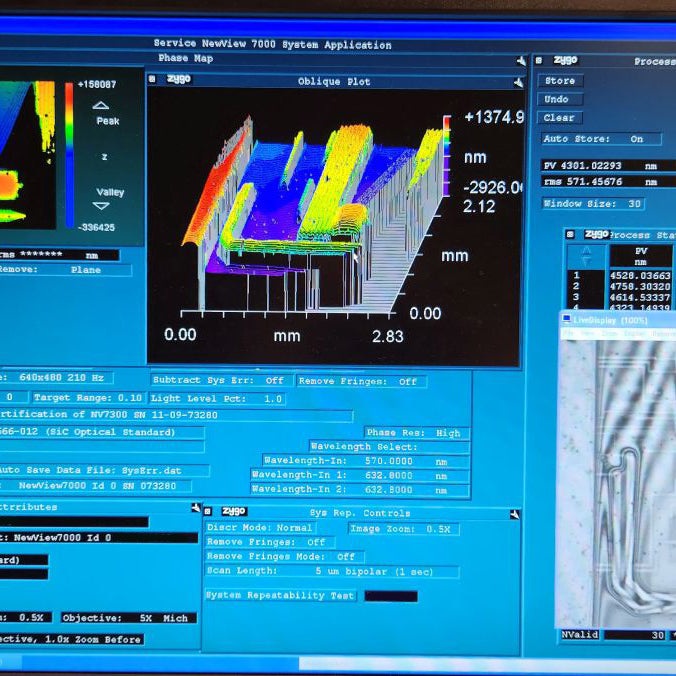Toggle Remove Fringes in Sys Rep. Controls
Viewport: 676px width, 676px height.
coord(270,542)
